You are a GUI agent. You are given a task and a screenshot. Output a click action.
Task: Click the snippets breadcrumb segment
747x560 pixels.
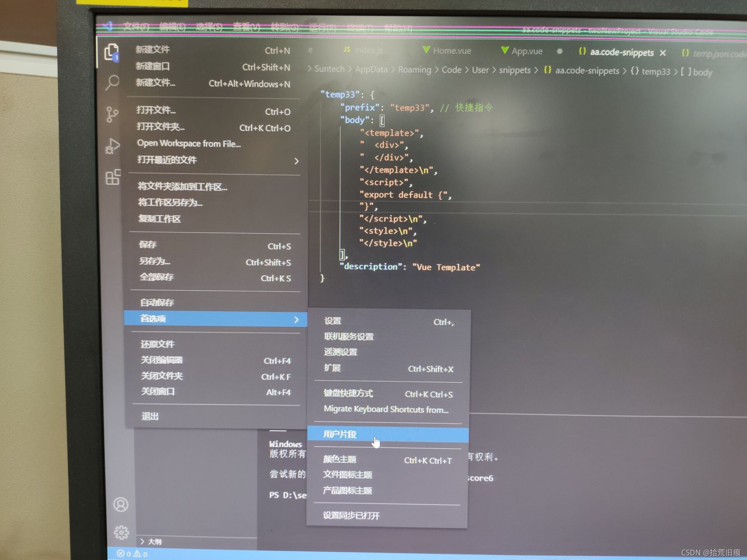click(x=514, y=70)
